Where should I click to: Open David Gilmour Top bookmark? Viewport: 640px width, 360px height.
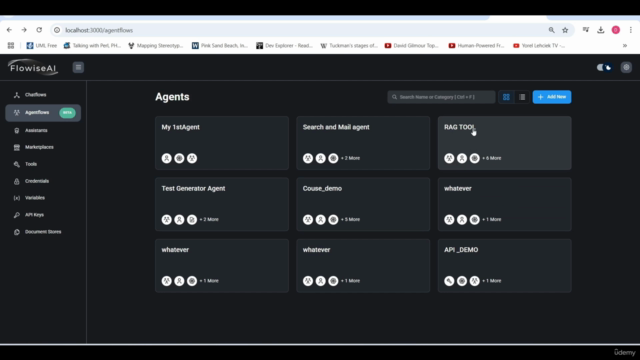[411, 46]
